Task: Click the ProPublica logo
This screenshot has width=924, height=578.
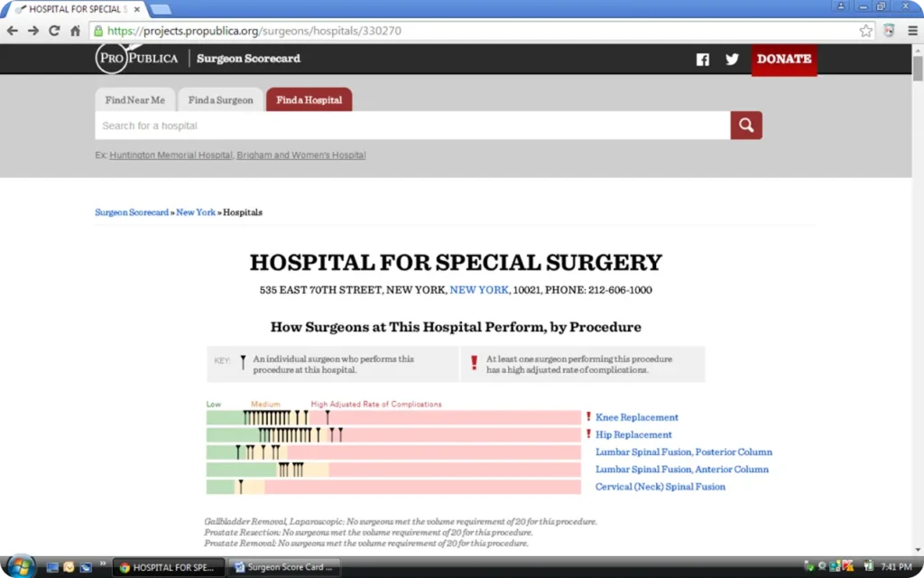Action: (x=137, y=58)
